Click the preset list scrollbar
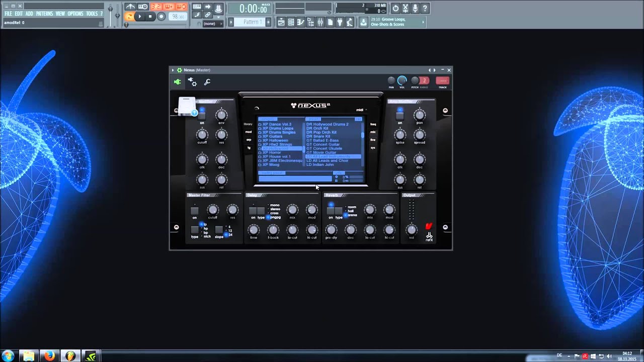Viewport: 644px width, 362px height. pos(363,144)
